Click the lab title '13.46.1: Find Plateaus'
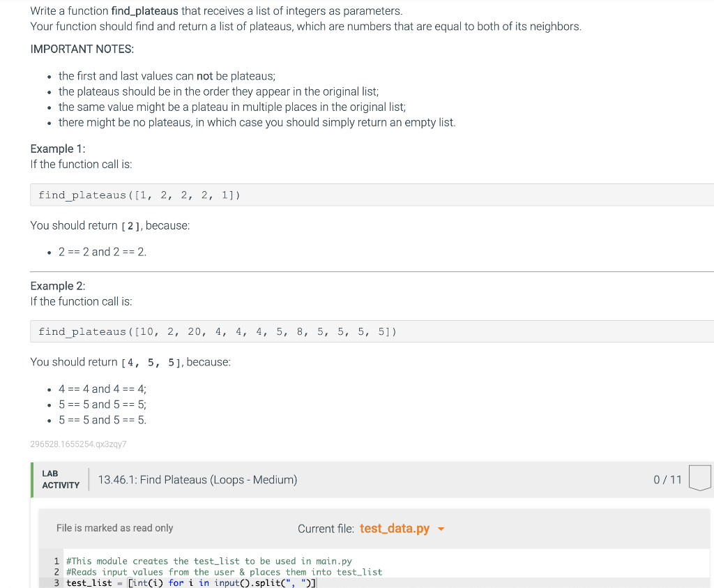This screenshot has width=714, height=588. [197, 479]
